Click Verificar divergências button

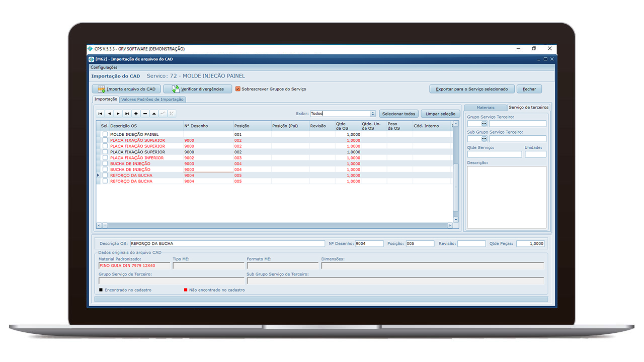(198, 89)
